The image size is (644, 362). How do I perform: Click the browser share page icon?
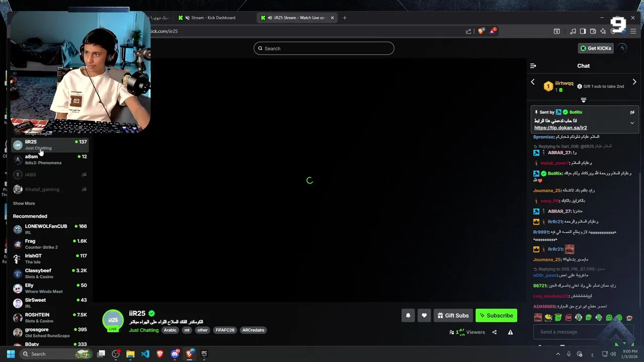pos(468,31)
